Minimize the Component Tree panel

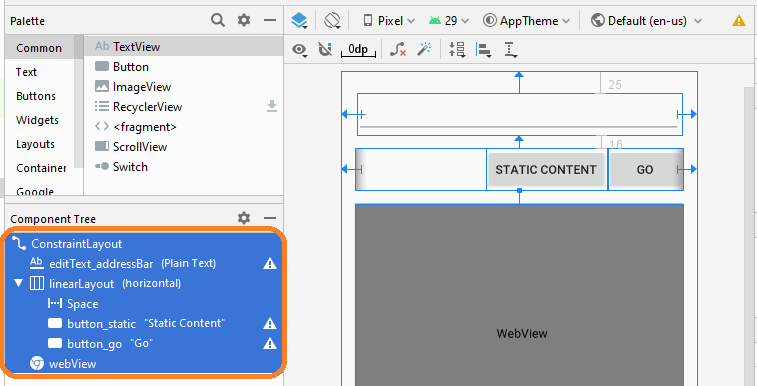click(270, 218)
